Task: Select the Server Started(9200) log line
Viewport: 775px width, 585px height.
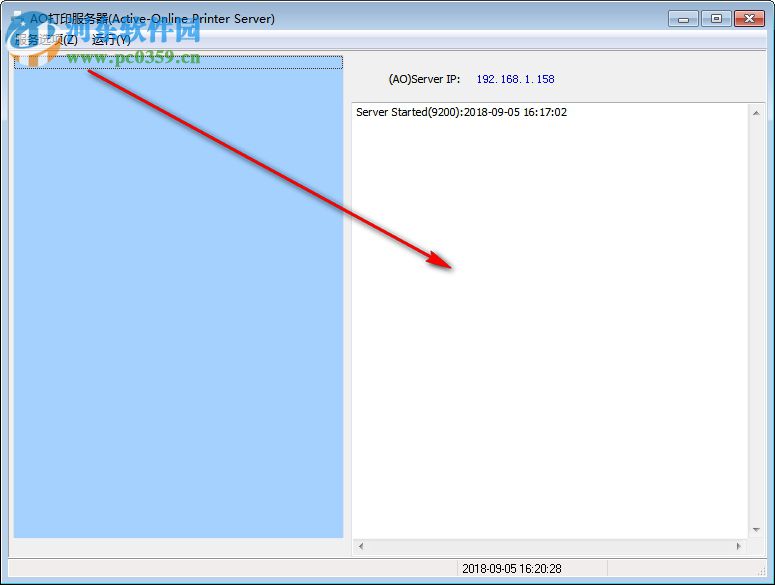Action: [x=461, y=112]
